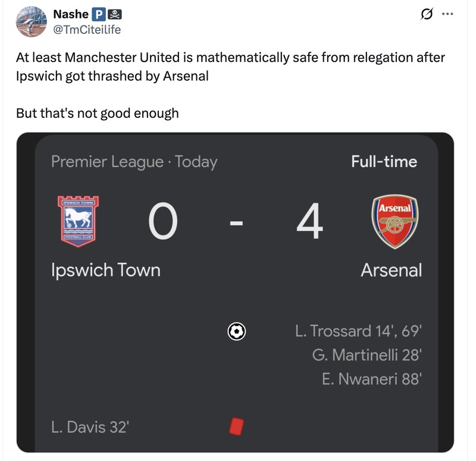Expand the match score card
This screenshot has width=476, height=461.
(x=235, y=291)
